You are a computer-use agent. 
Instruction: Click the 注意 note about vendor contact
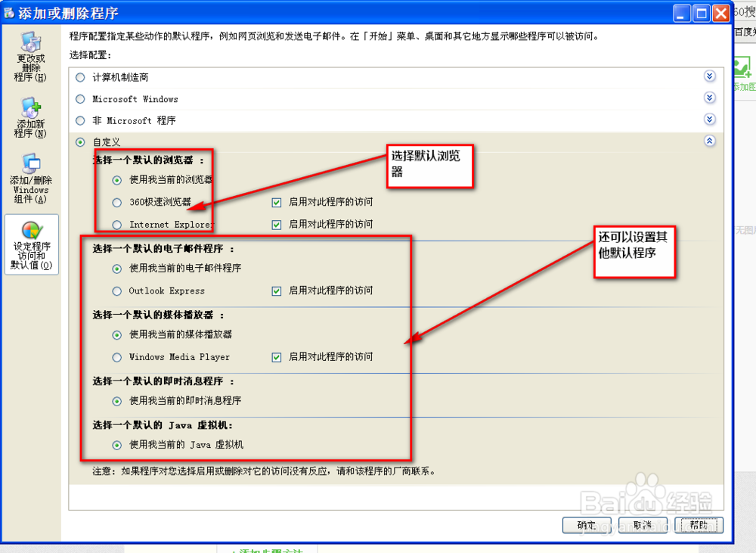tap(264, 471)
